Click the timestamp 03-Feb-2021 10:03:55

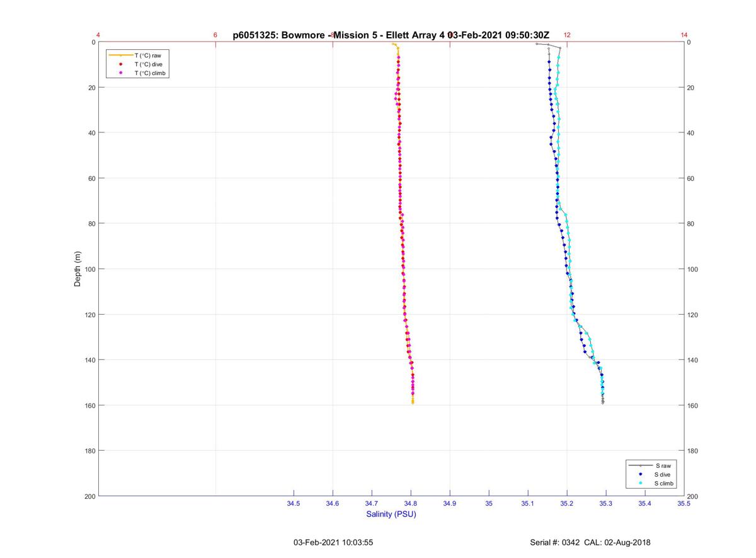333,542
